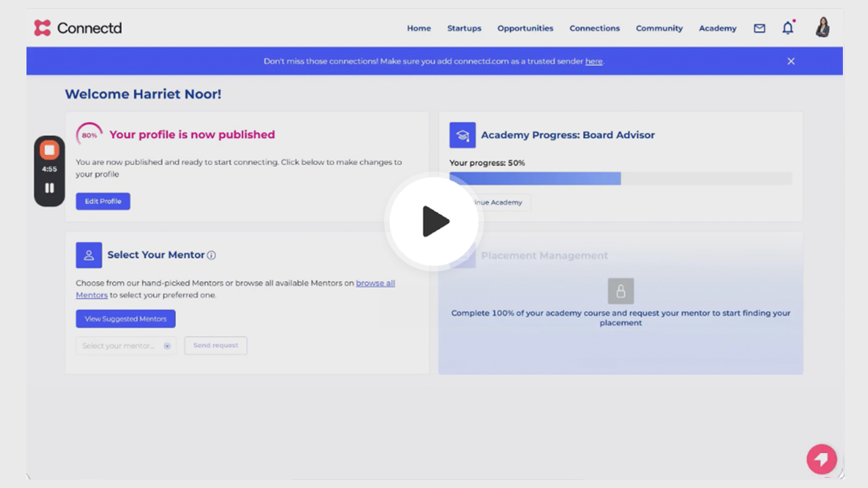Click the Academy graduation cap icon
Screen dimensions: 868x488
(x=462, y=135)
